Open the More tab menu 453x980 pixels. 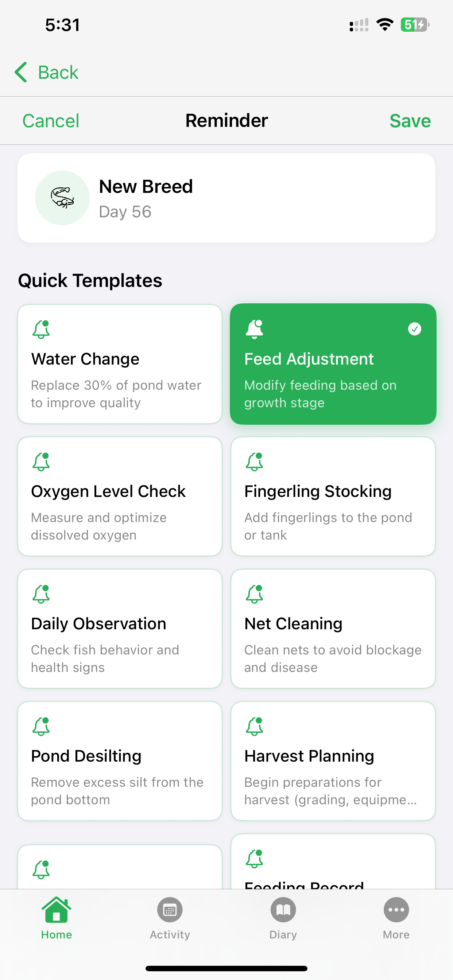tap(396, 918)
